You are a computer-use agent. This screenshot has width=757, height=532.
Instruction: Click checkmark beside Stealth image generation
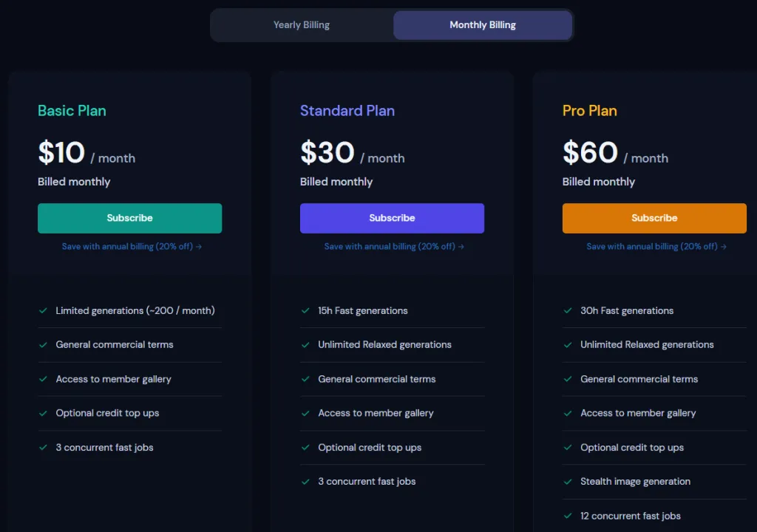[568, 482]
